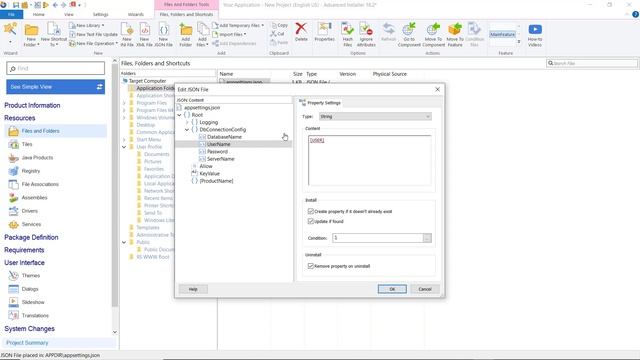Open the Import Files dropdown
This screenshot has height=360, width=640.
coord(229,34)
